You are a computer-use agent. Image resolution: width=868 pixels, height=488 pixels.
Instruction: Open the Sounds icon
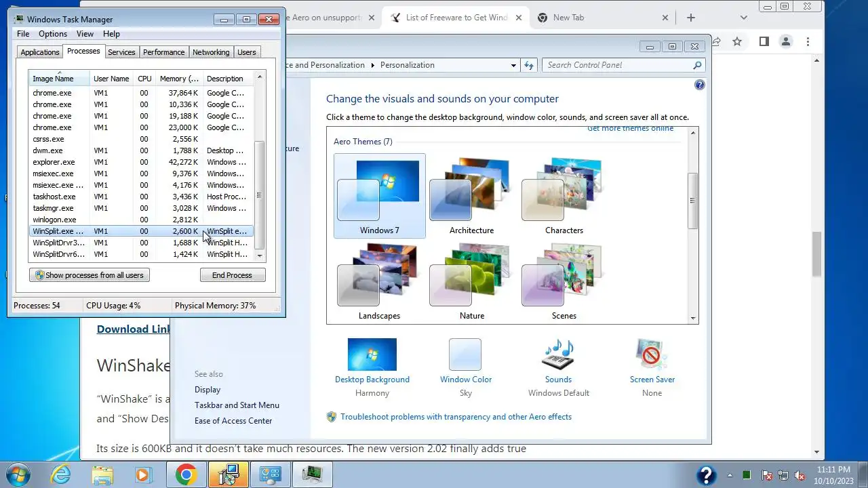[x=559, y=354]
